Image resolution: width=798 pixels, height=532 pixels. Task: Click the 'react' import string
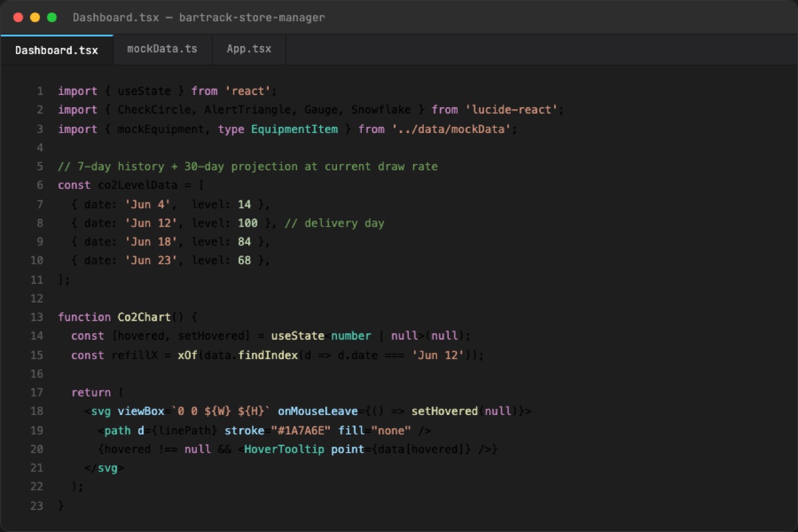(x=247, y=91)
